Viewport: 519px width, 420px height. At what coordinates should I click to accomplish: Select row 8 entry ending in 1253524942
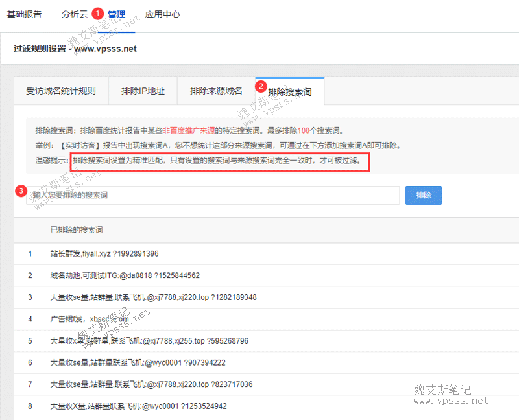click(138, 406)
